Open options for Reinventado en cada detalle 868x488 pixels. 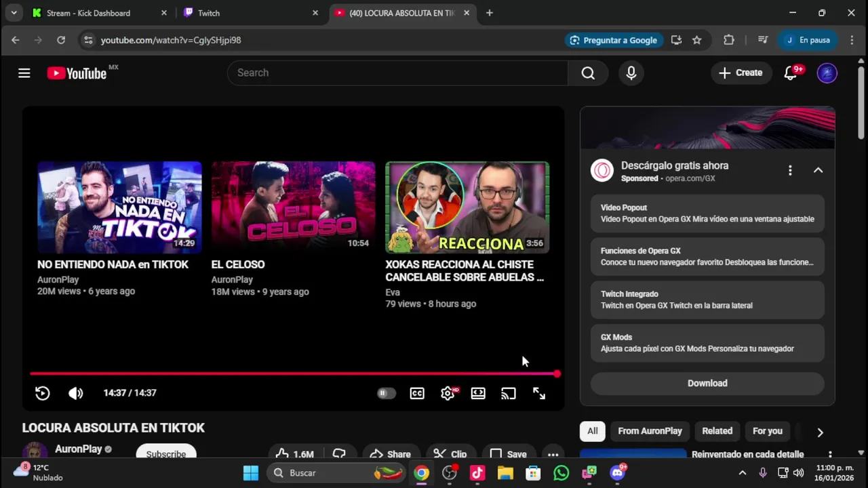click(830, 455)
